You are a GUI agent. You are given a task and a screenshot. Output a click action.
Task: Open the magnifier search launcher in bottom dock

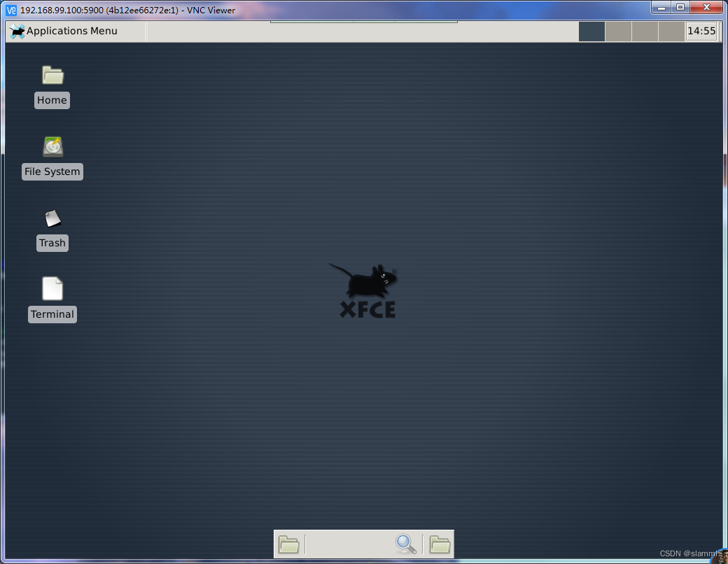(x=405, y=544)
